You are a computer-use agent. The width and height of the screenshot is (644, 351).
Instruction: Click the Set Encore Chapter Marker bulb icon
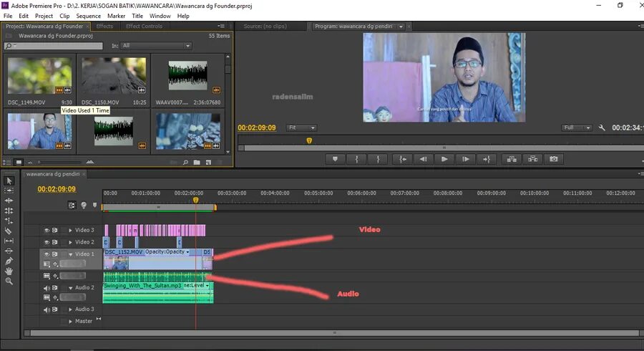click(x=84, y=205)
